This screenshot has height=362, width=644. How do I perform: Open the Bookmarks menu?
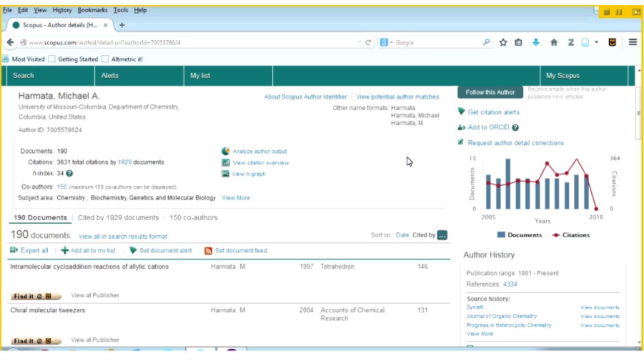pos(94,10)
